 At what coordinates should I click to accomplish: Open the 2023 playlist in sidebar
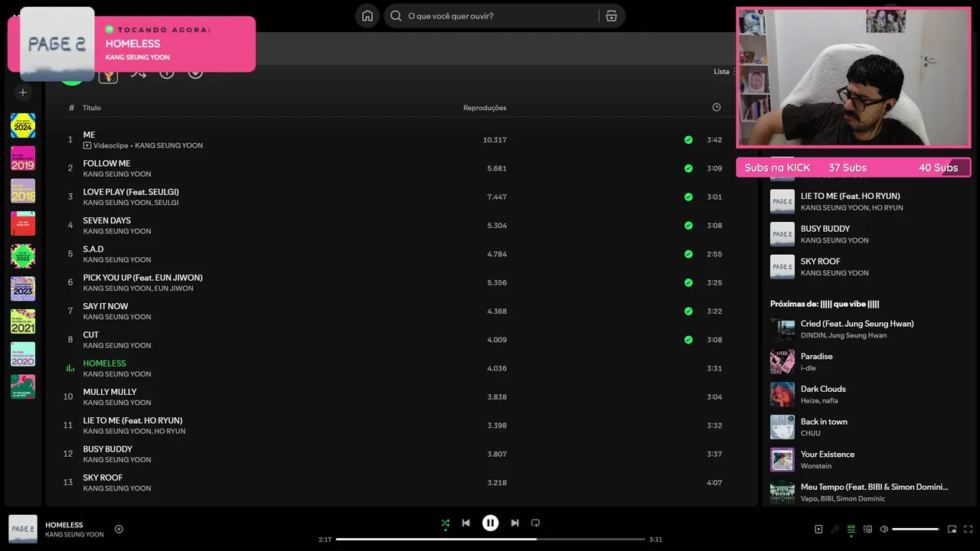(23, 289)
